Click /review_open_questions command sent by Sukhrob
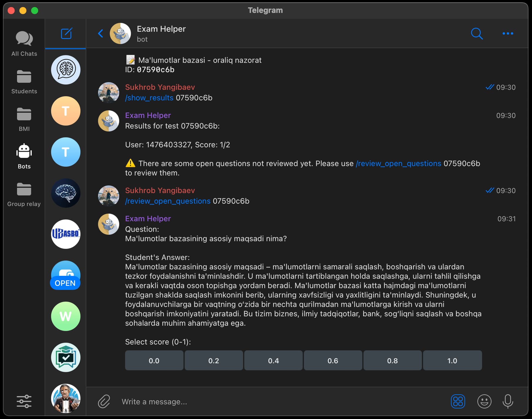This screenshot has height=419, width=532. pos(168,201)
